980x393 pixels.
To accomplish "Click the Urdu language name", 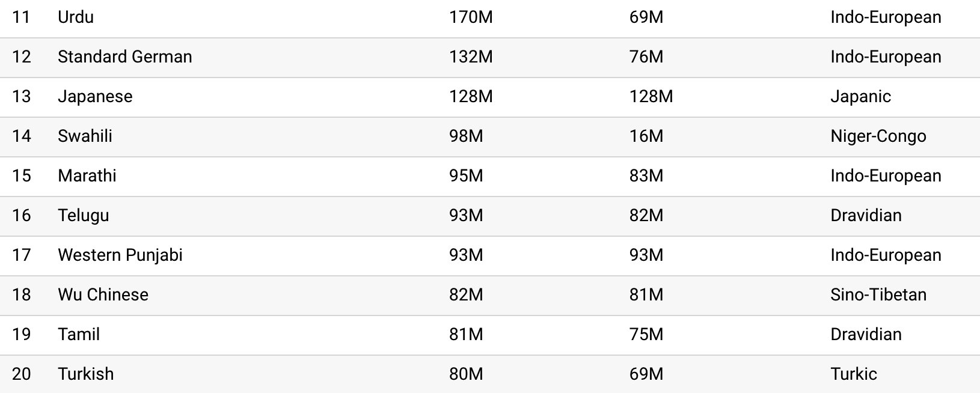I will point(76,17).
